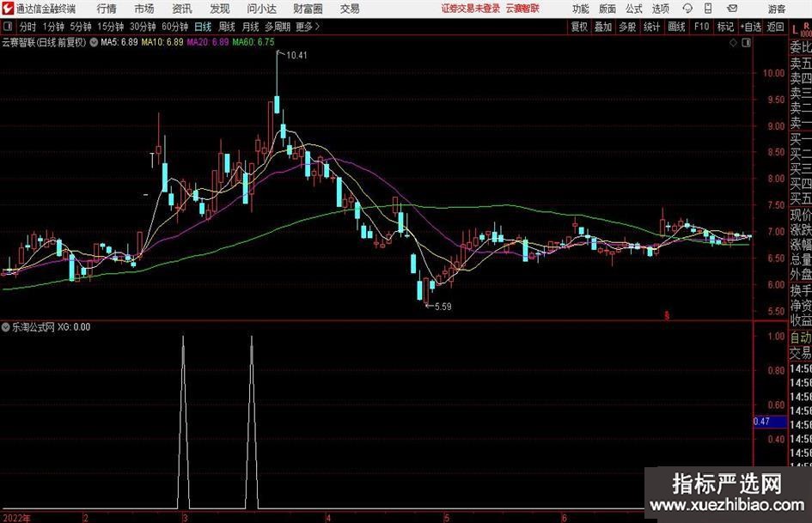Screen dimensions: 812x523
Task: Add stock via the +自选 button
Action: [x=750, y=27]
